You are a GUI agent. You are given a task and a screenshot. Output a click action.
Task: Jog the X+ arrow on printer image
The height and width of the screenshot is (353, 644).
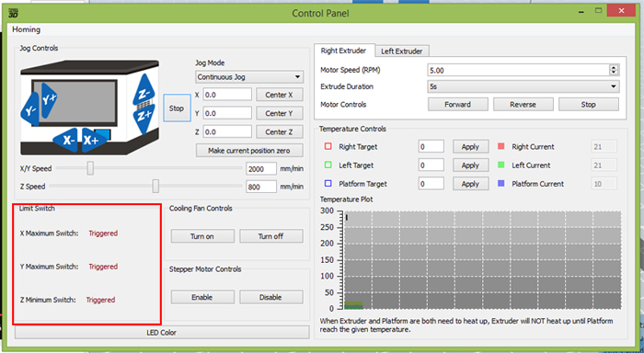[x=93, y=140]
